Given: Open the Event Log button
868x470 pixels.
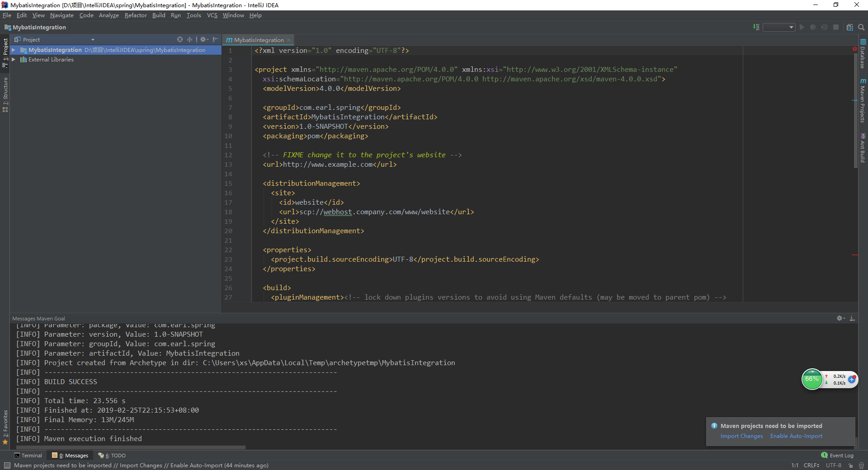Looking at the screenshot, I should 837,456.
